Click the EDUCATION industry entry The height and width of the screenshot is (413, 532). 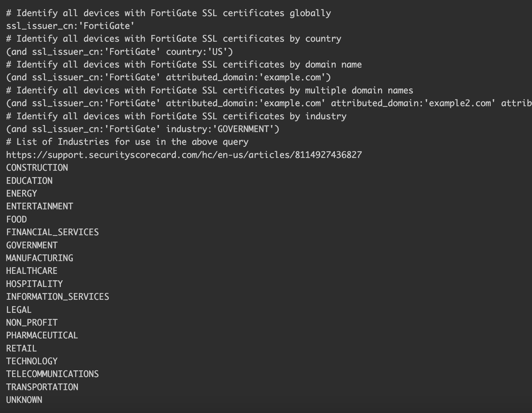pyautogui.click(x=29, y=181)
